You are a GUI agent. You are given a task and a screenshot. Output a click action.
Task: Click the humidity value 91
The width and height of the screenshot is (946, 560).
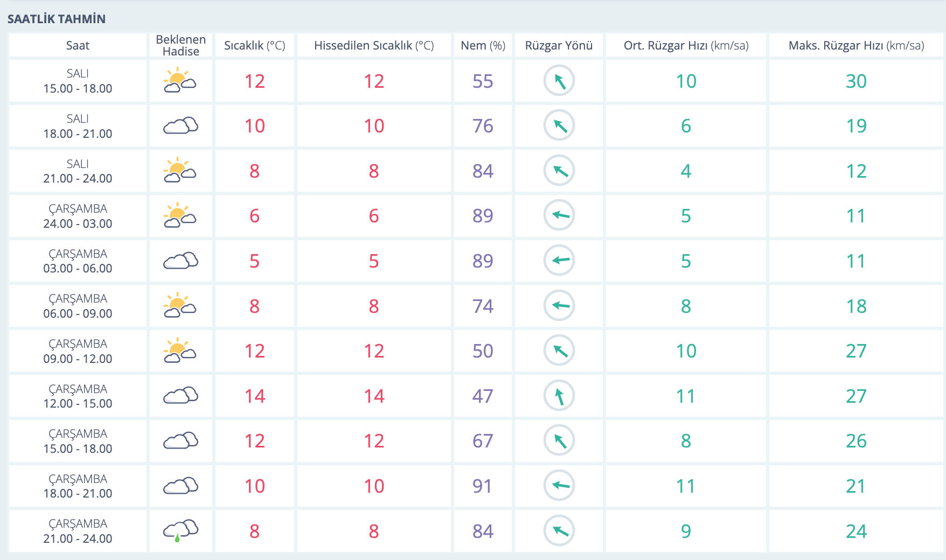[x=483, y=486]
